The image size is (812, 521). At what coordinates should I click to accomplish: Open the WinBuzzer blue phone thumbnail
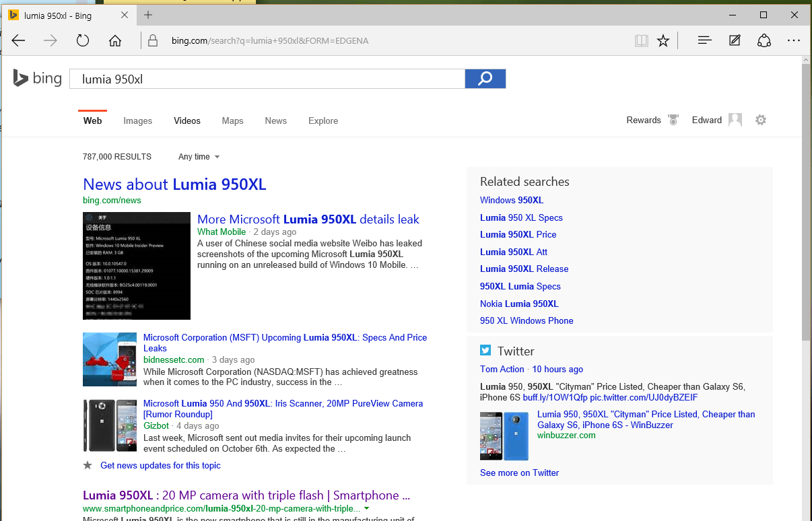click(x=504, y=436)
